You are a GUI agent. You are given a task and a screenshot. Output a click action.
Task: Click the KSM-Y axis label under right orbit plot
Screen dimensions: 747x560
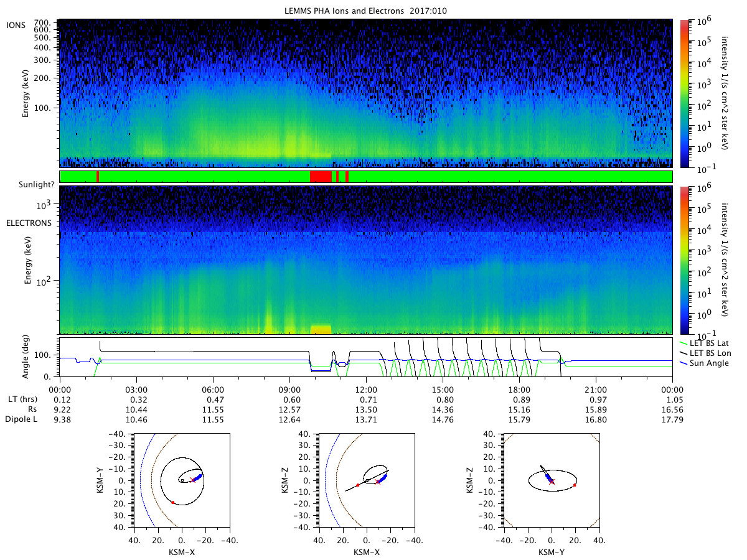(x=552, y=551)
